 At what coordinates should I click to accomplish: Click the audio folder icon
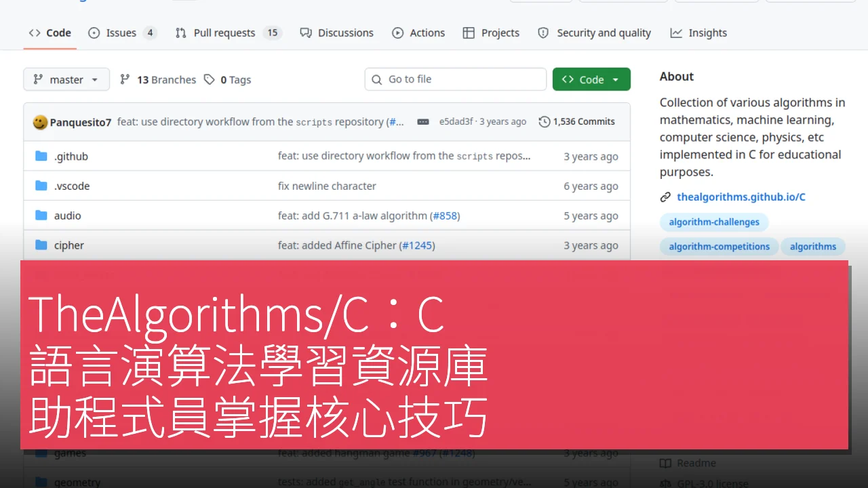pyautogui.click(x=41, y=216)
